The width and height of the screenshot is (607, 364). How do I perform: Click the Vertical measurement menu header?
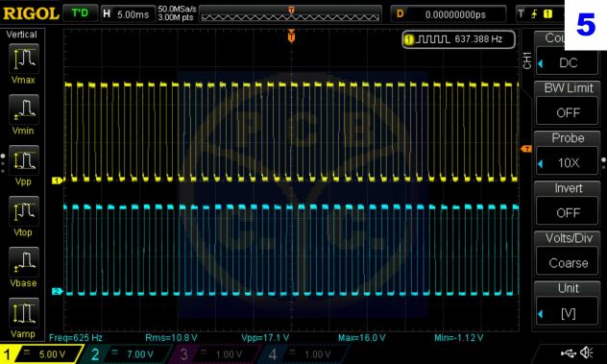22,34
